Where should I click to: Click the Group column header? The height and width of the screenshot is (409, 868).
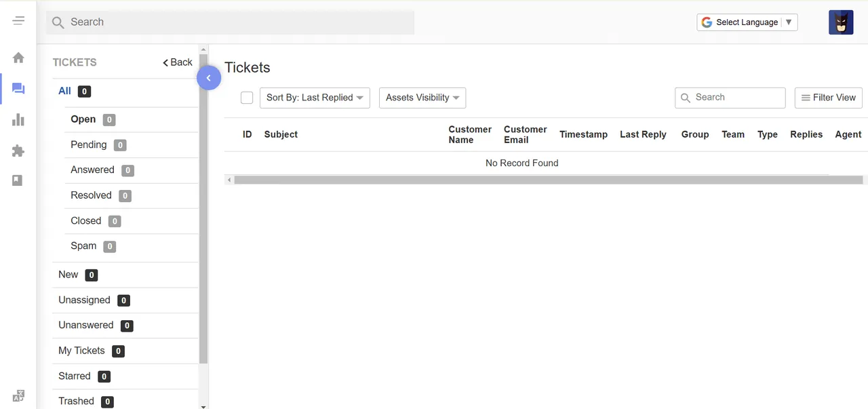point(695,134)
